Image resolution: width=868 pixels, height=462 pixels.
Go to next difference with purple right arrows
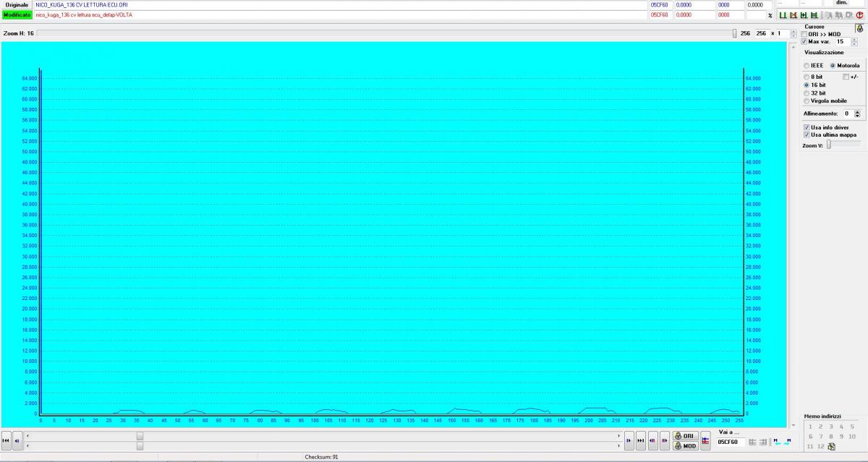pos(664,440)
